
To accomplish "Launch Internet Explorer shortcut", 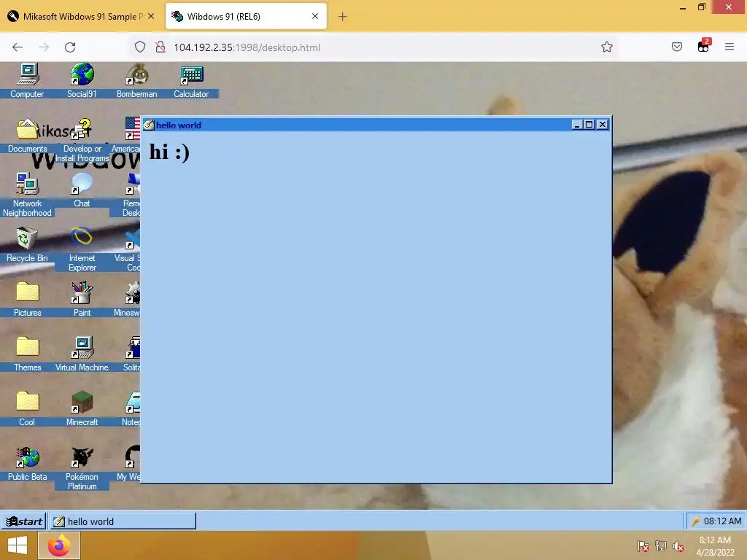I will [x=82, y=249].
